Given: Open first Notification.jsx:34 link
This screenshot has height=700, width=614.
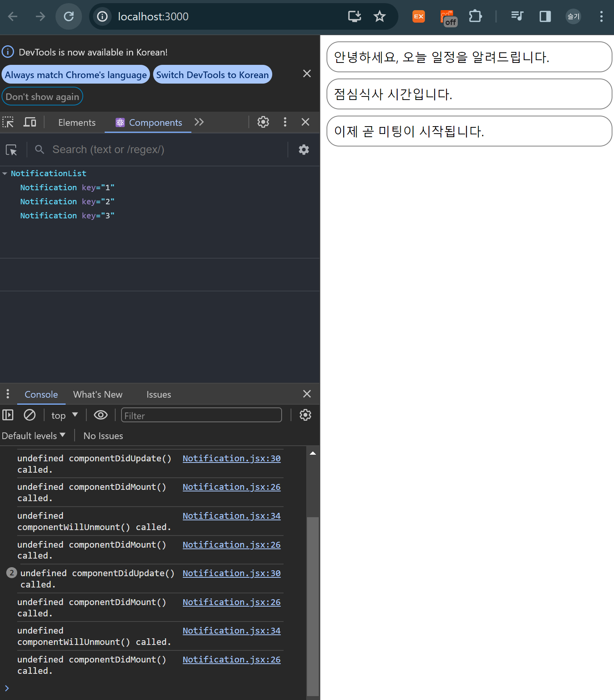Looking at the screenshot, I should point(232,516).
